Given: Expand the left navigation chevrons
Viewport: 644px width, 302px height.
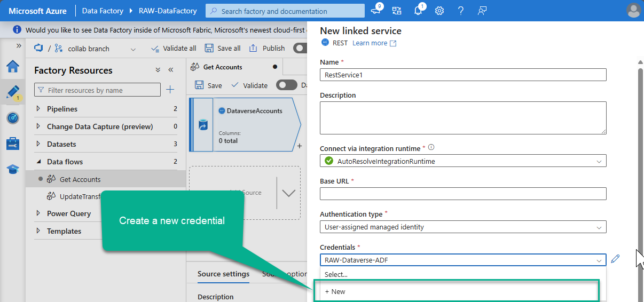Looking at the screenshot, I should click(19, 46).
